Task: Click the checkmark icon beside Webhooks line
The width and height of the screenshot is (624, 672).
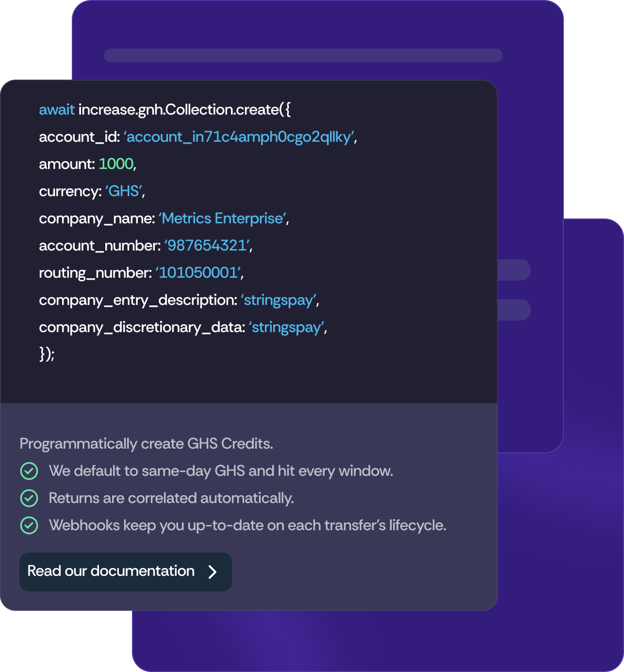Action: coord(29,525)
